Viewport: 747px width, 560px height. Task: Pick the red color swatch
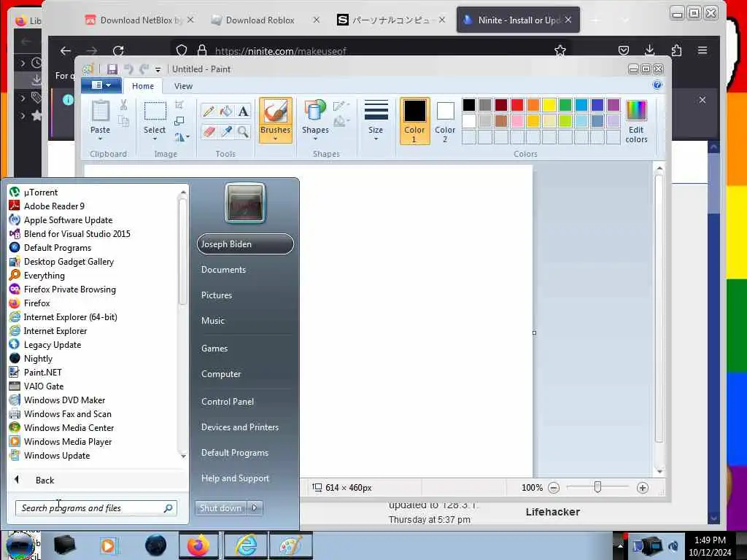pyautogui.click(x=517, y=105)
